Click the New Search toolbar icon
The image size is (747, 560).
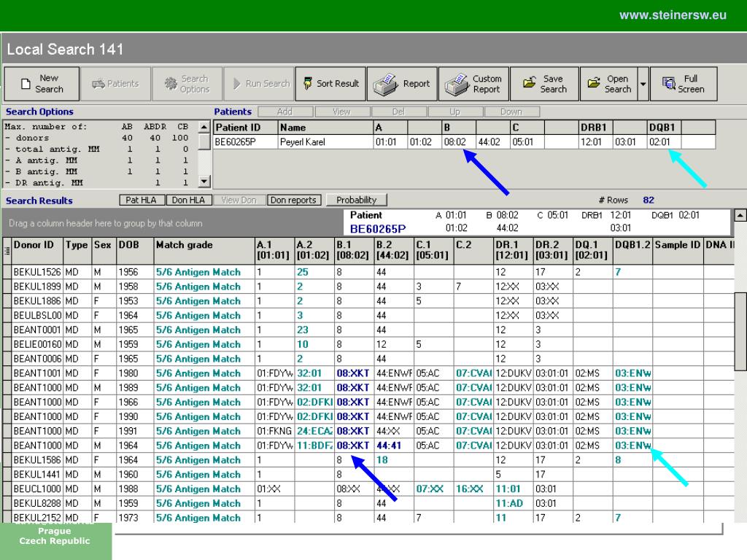26,84
